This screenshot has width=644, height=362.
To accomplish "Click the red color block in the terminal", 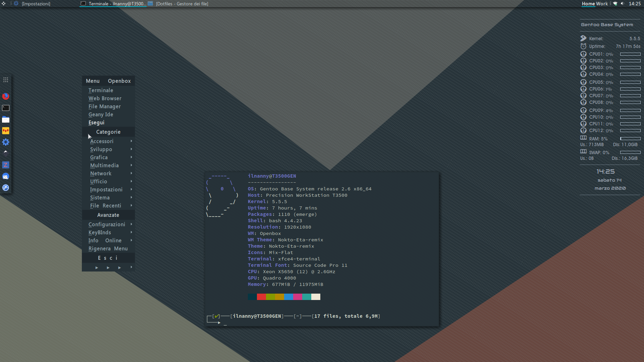I will click(261, 297).
